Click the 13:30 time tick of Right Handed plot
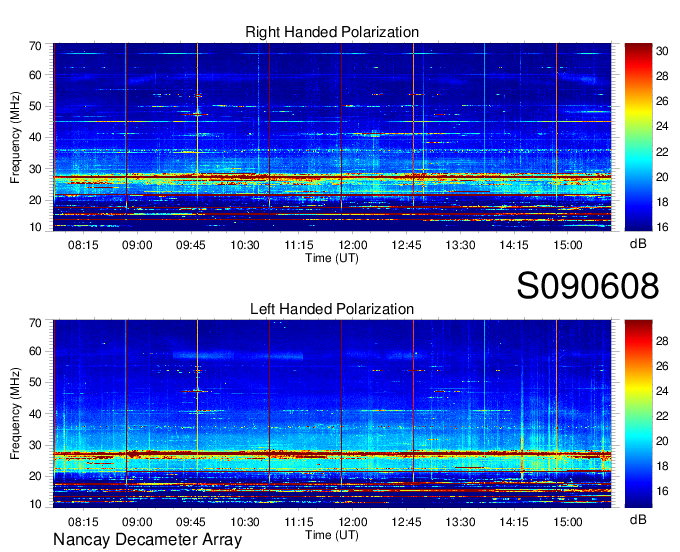 click(461, 245)
